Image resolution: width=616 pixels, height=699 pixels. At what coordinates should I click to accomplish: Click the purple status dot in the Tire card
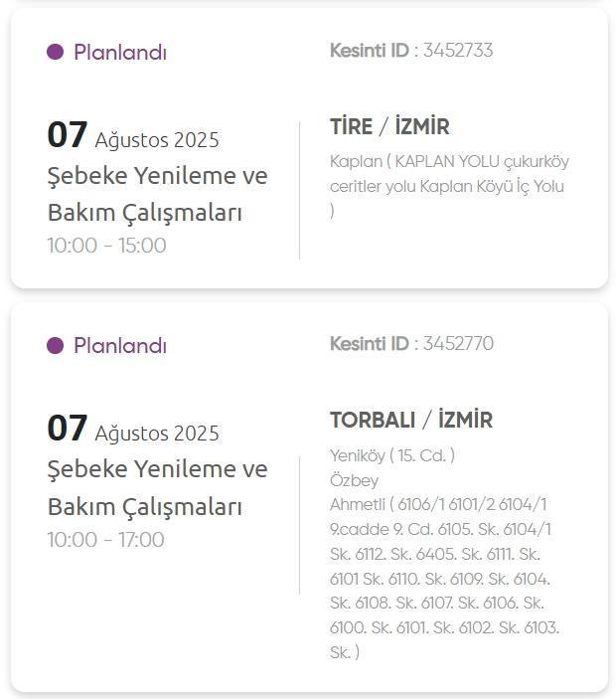(x=55, y=52)
